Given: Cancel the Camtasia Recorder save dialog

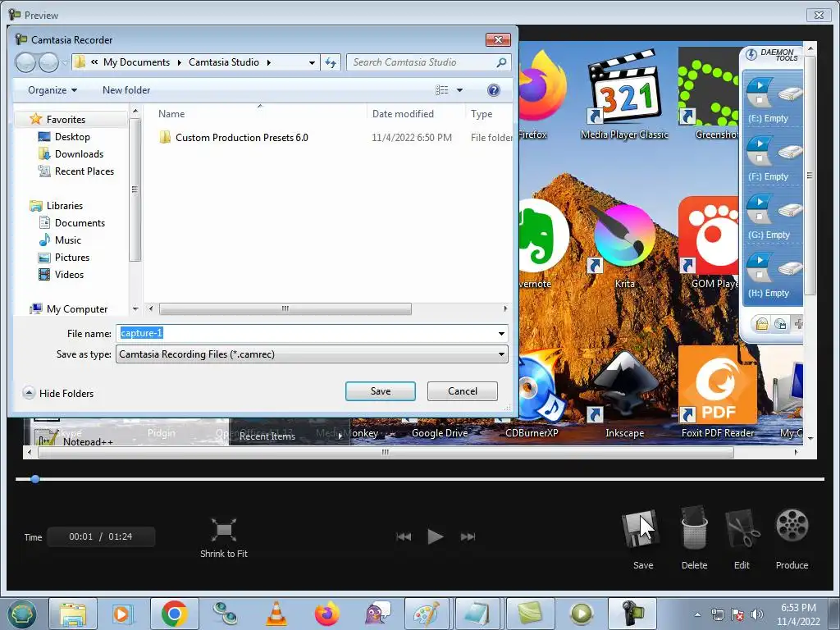Looking at the screenshot, I should 463,391.
